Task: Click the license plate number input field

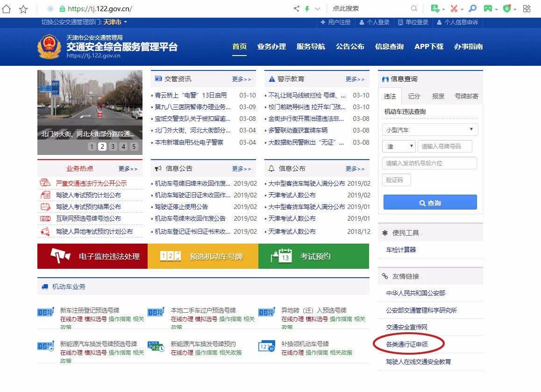Action: point(444,147)
